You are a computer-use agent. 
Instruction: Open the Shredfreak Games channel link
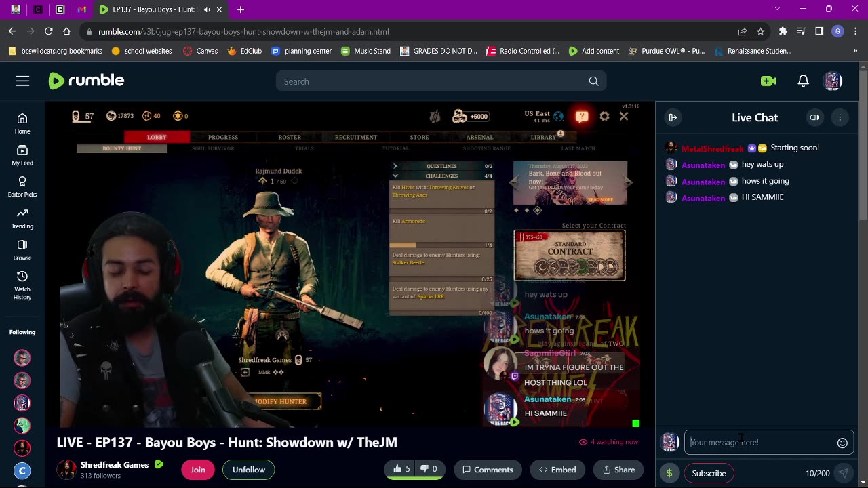click(x=115, y=464)
